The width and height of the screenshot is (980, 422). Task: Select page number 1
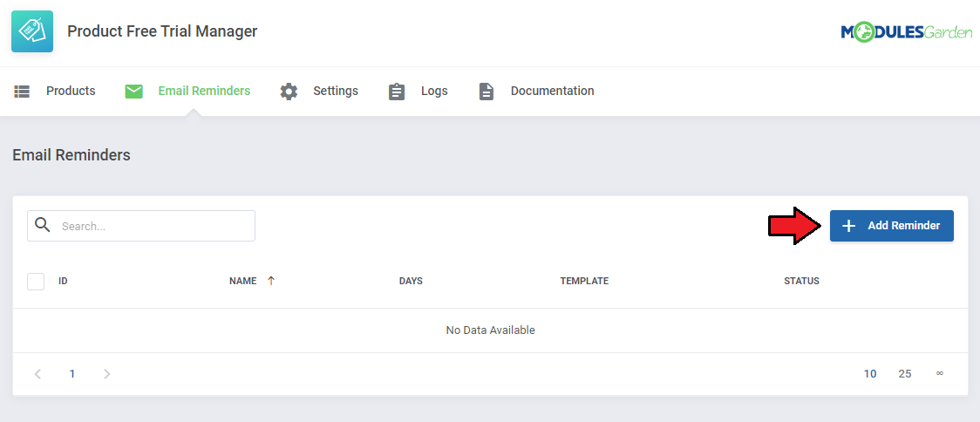(71, 374)
